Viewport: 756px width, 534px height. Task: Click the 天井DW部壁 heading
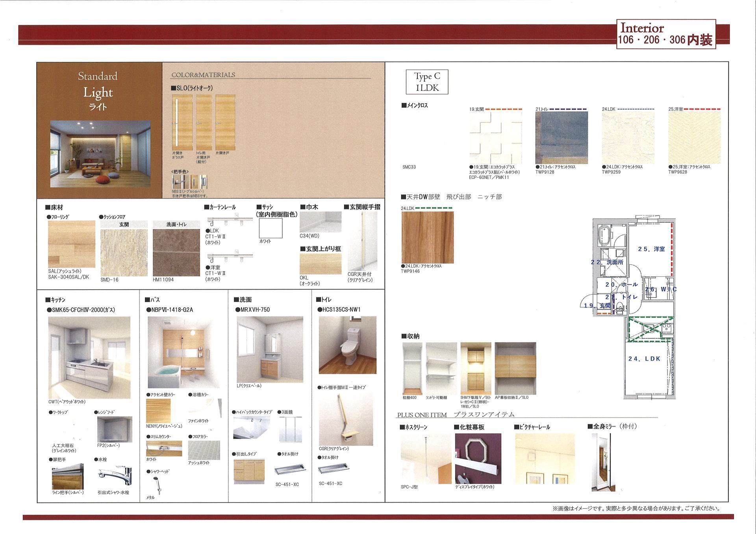point(452,197)
